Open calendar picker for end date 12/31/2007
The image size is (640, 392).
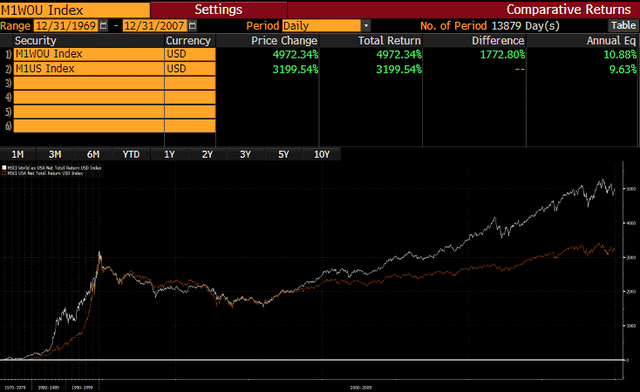193,26
